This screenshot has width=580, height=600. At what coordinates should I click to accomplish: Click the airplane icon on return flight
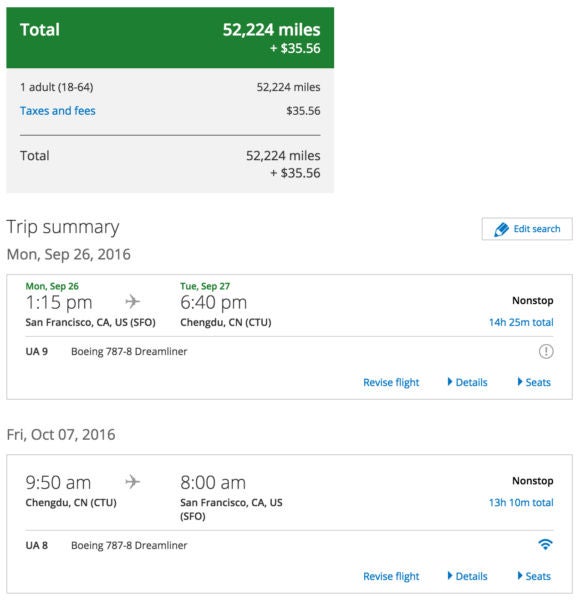tap(132, 481)
